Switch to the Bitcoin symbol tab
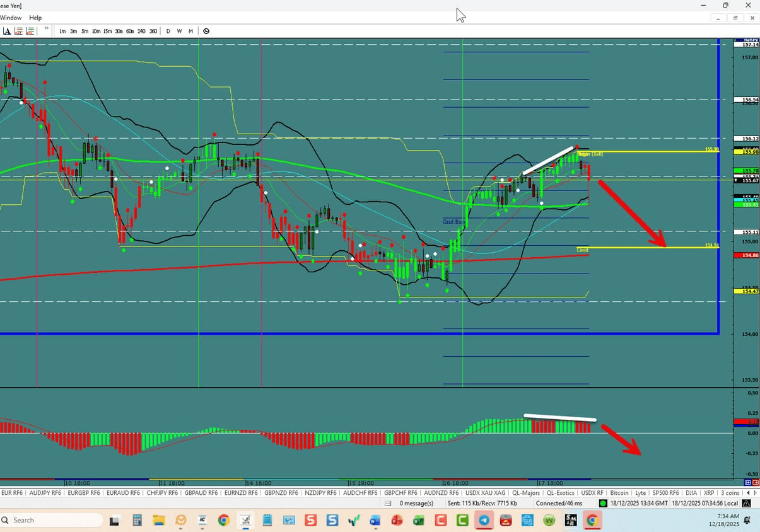The width and height of the screenshot is (760, 532). 619,492
